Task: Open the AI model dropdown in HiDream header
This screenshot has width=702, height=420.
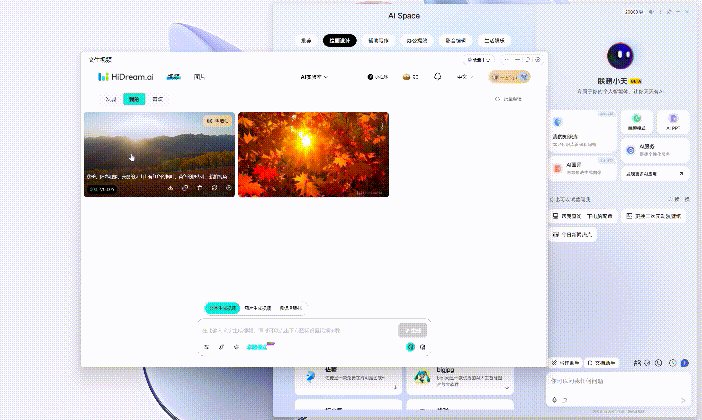Action: pos(314,77)
